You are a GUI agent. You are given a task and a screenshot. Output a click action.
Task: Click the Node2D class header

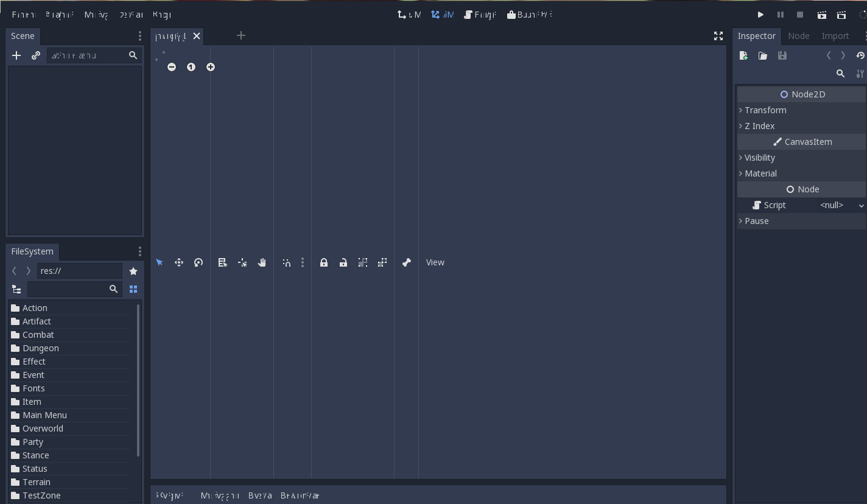pyautogui.click(x=801, y=94)
